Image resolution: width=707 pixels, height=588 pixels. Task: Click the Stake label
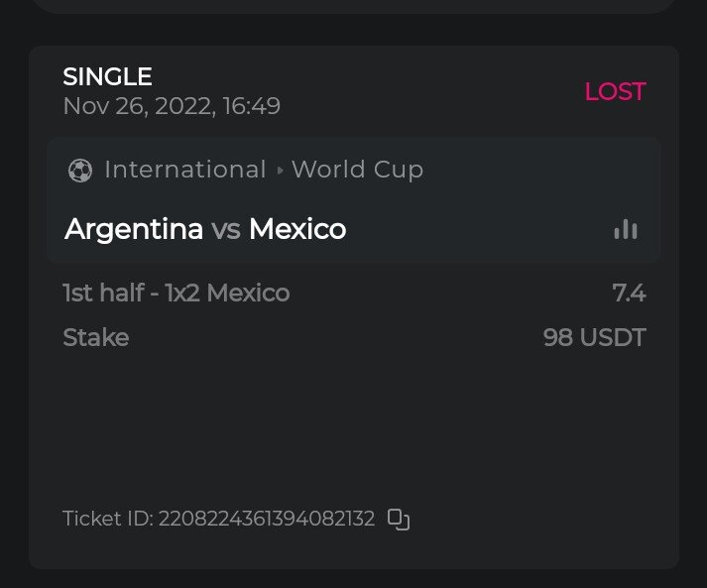click(x=96, y=337)
